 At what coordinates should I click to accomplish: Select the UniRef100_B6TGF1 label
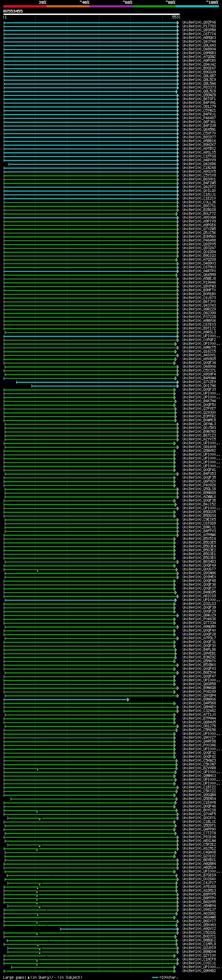(199, 99)
